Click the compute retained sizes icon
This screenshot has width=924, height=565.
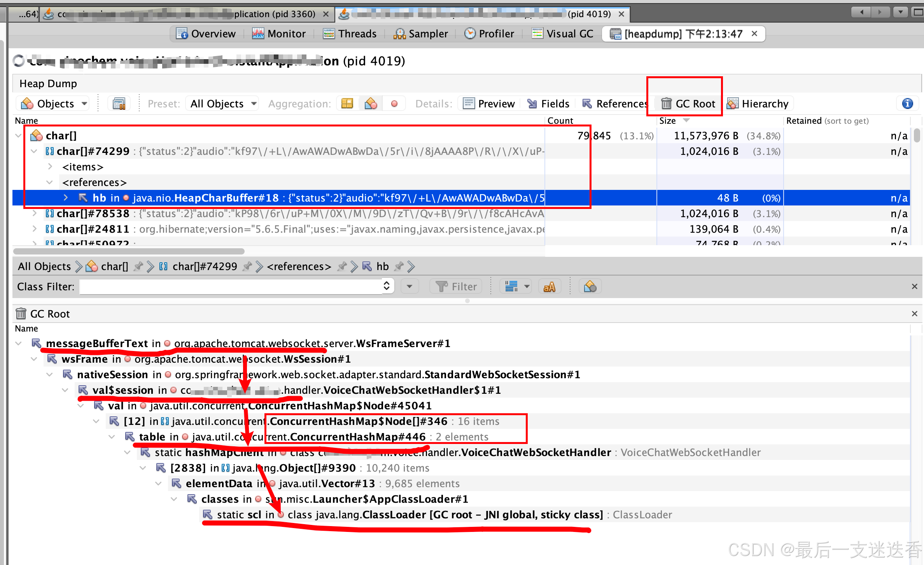coord(119,104)
